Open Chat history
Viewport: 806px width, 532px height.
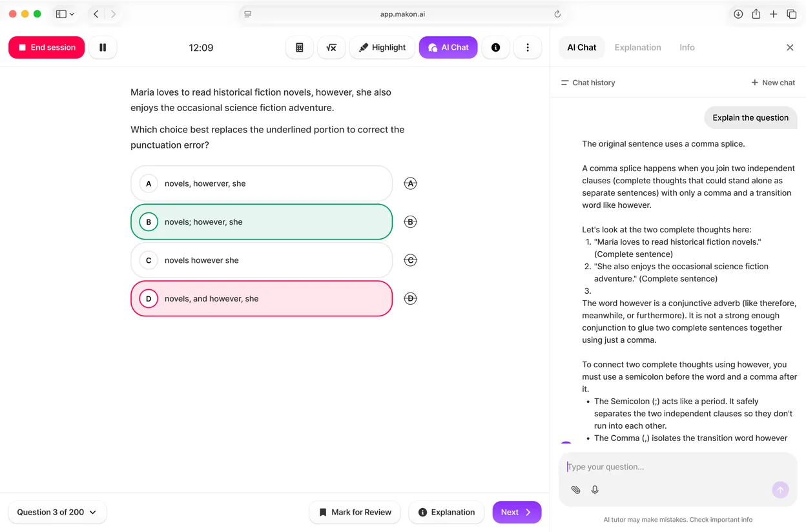pyautogui.click(x=588, y=83)
